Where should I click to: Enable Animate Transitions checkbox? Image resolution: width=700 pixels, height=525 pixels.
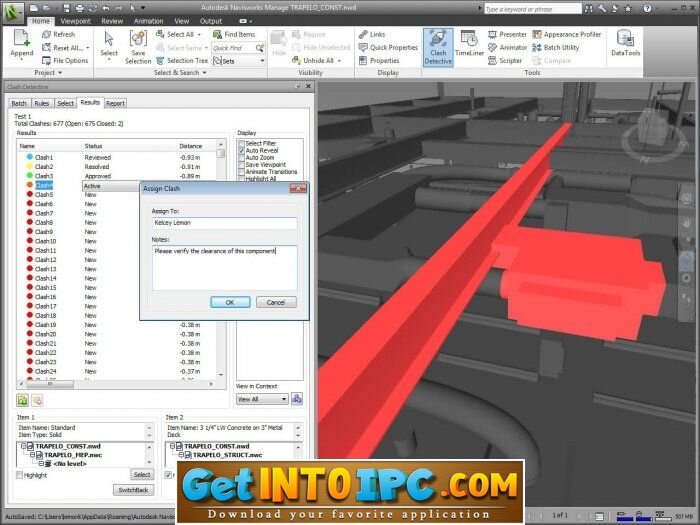242,172
